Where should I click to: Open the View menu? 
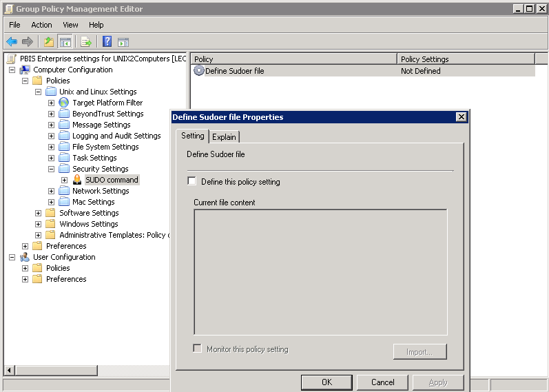coord(70,25)
